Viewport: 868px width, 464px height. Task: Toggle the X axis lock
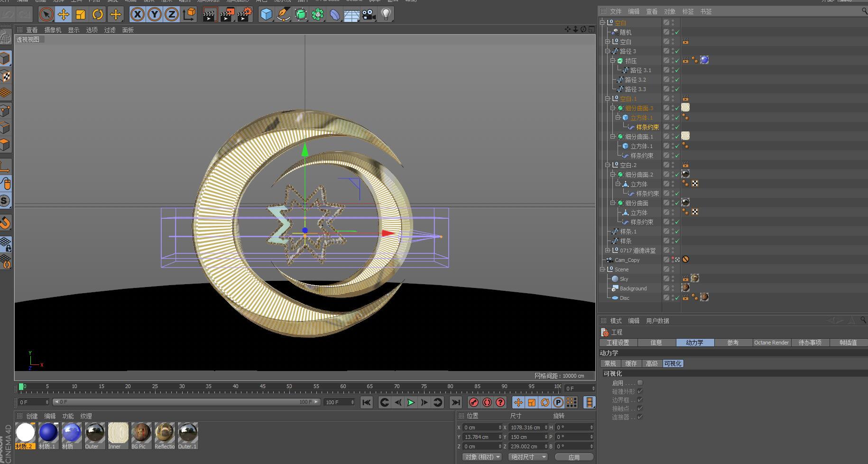pyautogui.click(x=137, y=15)
